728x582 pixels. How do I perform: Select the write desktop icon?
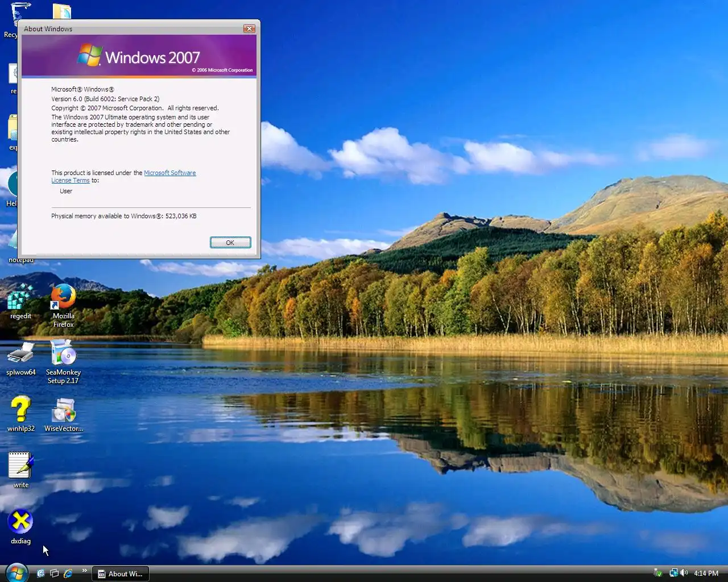pos(20,469)
